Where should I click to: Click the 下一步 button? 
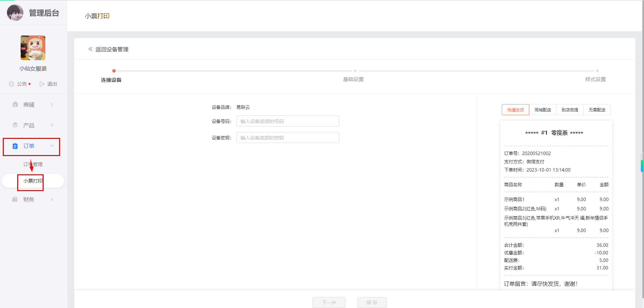point(329,302)
